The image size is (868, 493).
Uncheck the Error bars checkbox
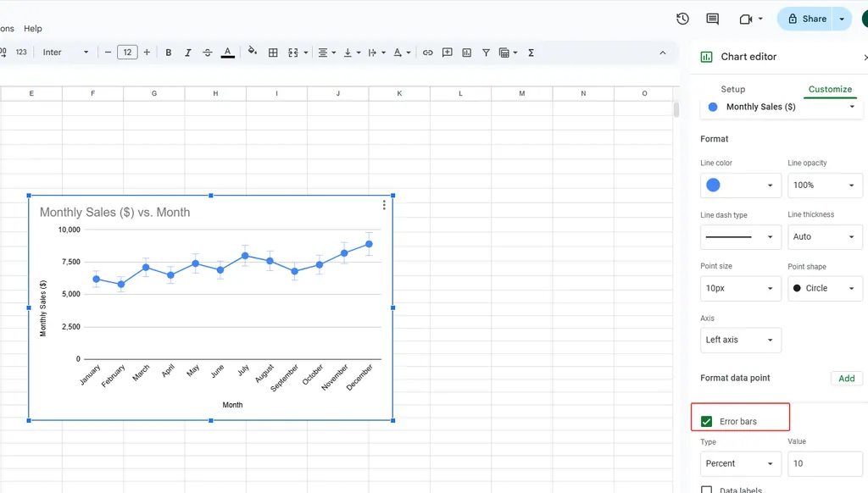(x=707, y=421)
